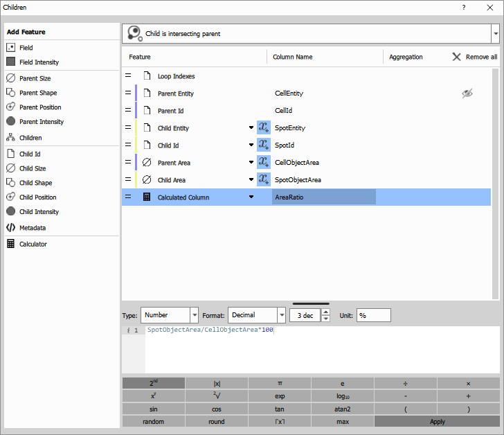Viewport: 504px width, 435px height.
Task: Click the drag handle of Loop Indexes row
Action: click(128, 76)
